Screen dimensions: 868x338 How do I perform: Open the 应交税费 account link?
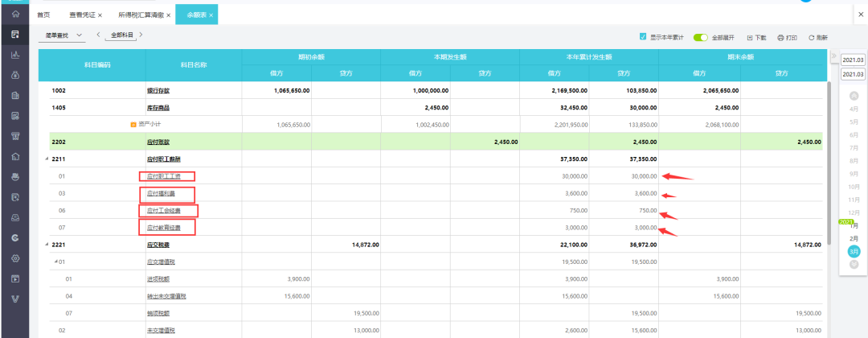coord(158,245)
